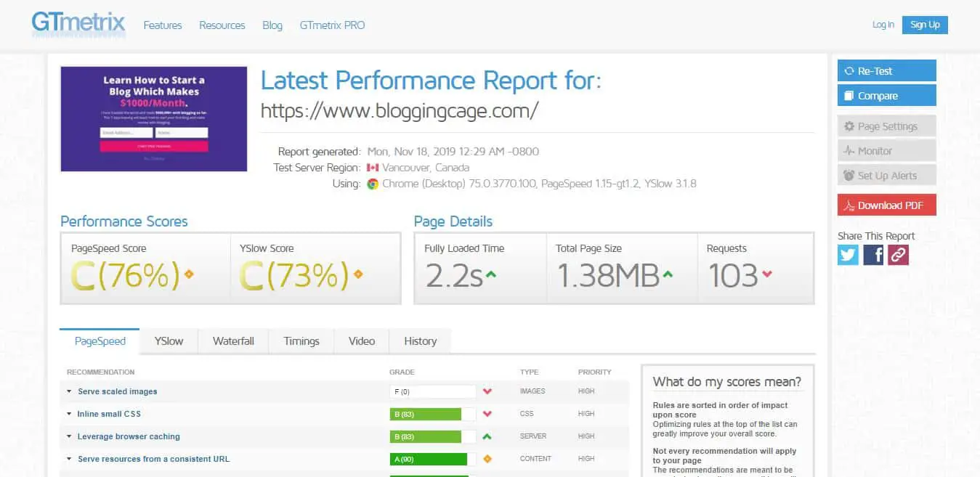Click the B (83) Inline small CSS grade bar
Viewport: 980px width, 477px height.
433,414
